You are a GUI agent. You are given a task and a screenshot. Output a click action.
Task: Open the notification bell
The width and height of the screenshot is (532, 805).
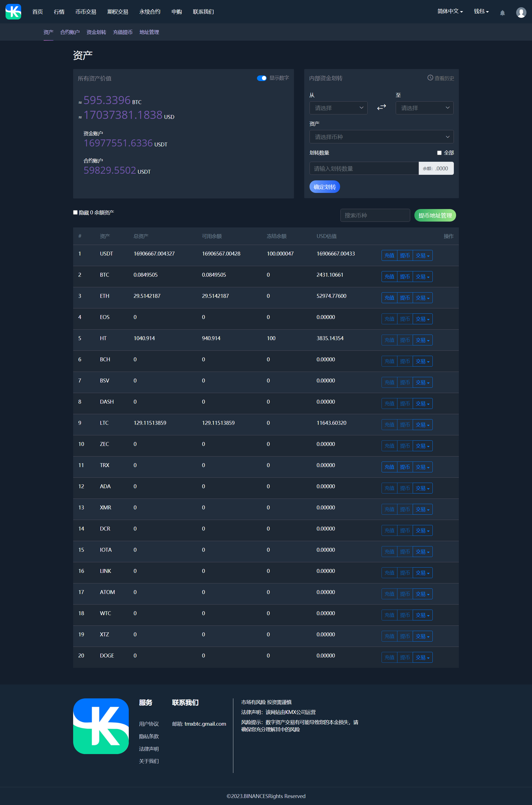(502, 13)
